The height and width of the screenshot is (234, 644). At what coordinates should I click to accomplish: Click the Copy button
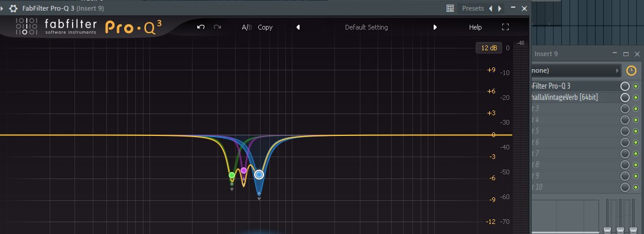265,27
